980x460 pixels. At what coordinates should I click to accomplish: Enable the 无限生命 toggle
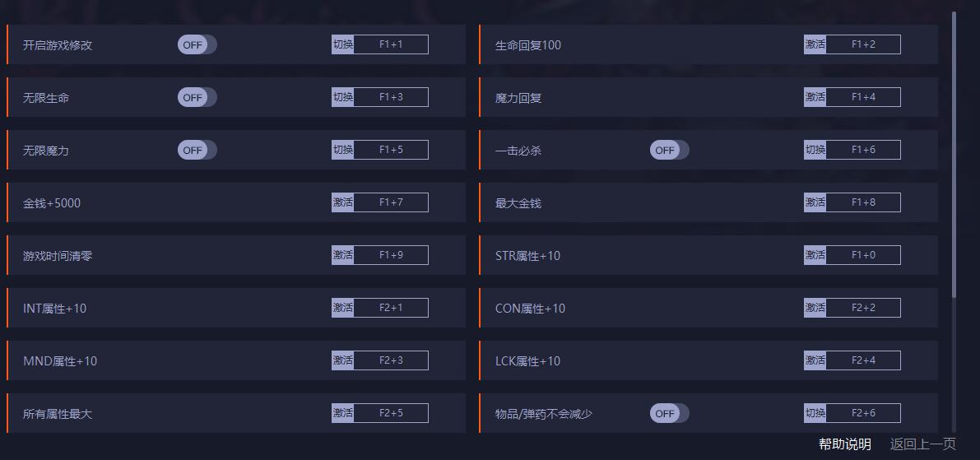click(x=197, y=97)
